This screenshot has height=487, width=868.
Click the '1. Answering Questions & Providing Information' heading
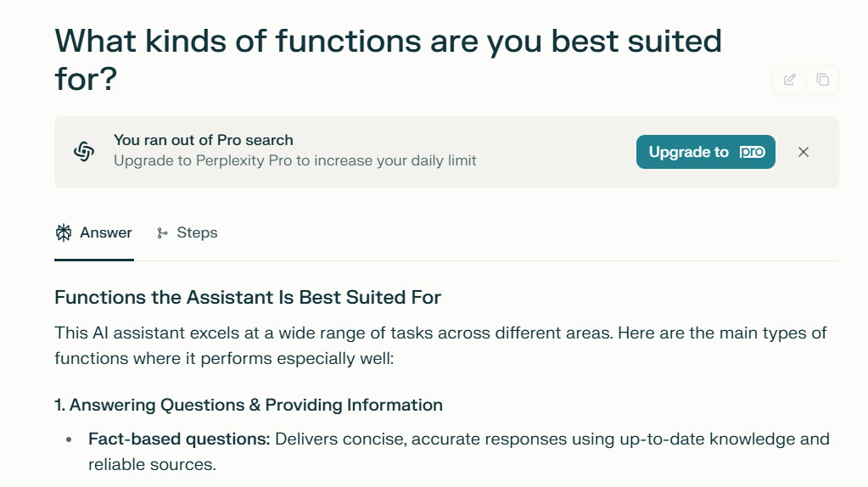click(248, 405)
